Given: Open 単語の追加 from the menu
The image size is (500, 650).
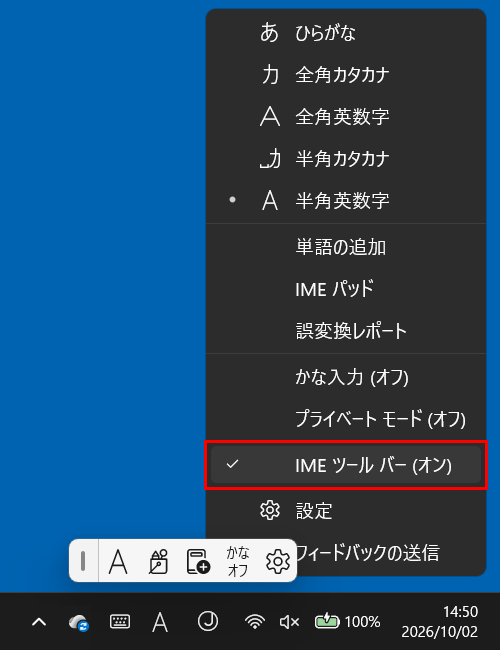Looking at the screenshot, I should tap(346, 247).
